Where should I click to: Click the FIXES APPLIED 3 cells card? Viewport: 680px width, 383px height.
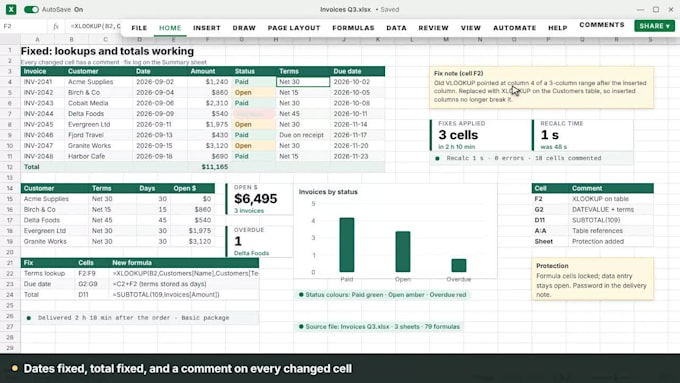(x=481, y=135)
